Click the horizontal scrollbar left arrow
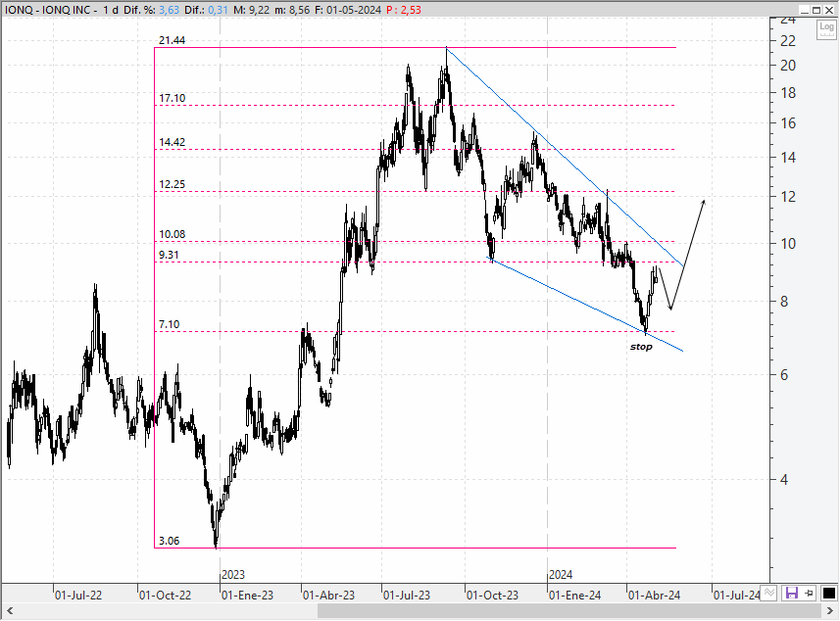The height and width of the screenshot is (621, 840). pos(10,611)
